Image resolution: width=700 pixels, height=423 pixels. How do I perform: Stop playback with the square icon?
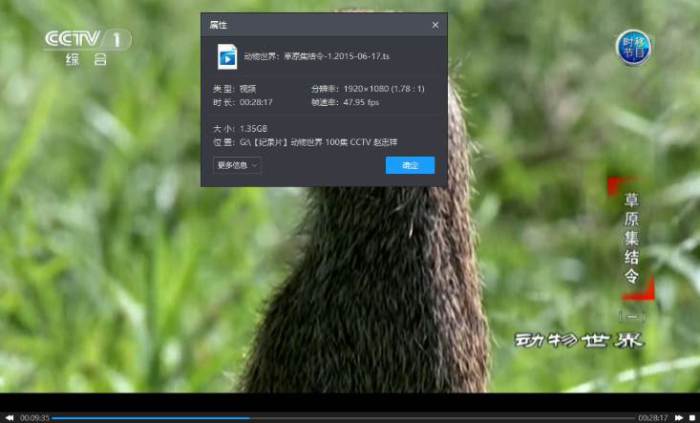[x=692, y=418]
